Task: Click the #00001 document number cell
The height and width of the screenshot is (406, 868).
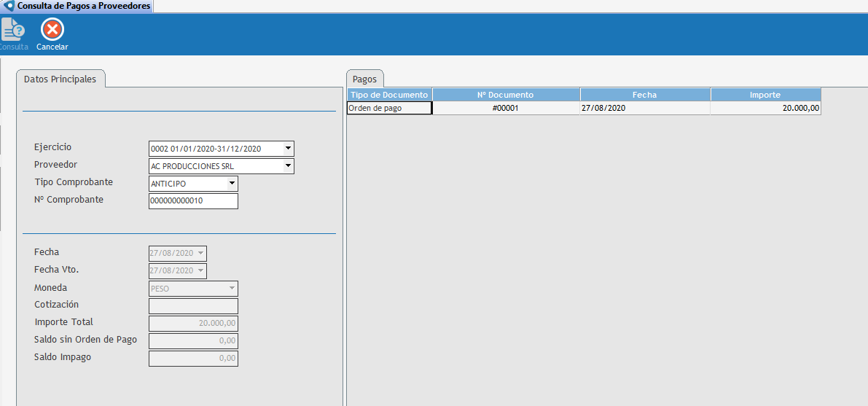Action: (x=506, y=108)
